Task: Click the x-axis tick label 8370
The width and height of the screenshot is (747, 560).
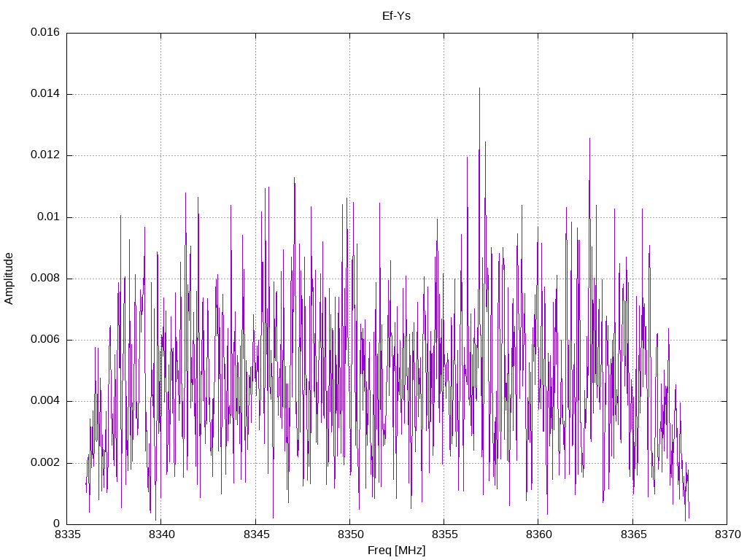Action: pos(727,534)
